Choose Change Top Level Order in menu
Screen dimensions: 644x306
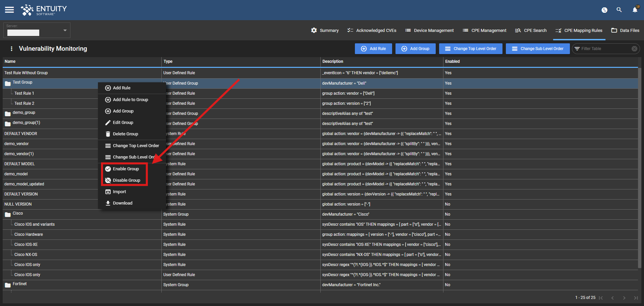[x=132, y=146]
